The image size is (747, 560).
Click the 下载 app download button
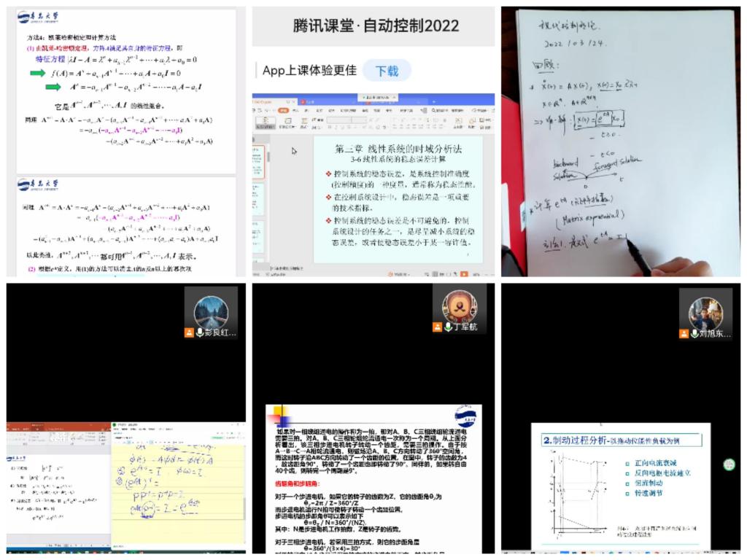pos(387,71)
